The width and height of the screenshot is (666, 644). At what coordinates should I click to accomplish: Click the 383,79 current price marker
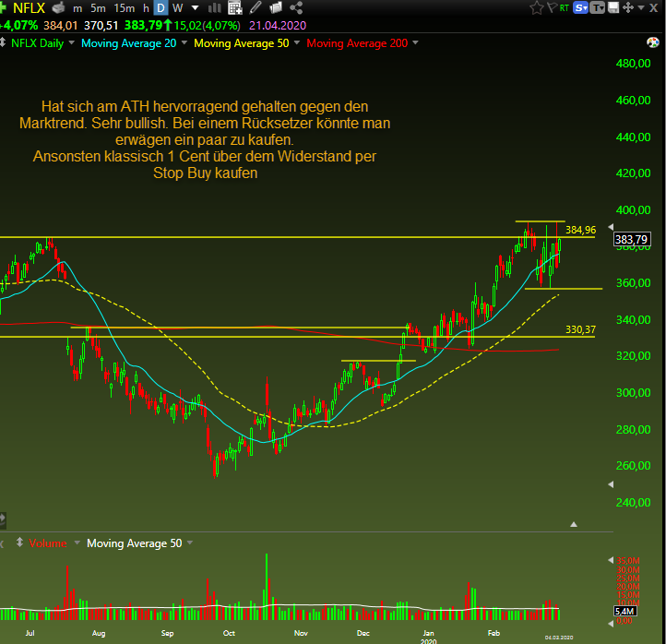pos(632,239)
